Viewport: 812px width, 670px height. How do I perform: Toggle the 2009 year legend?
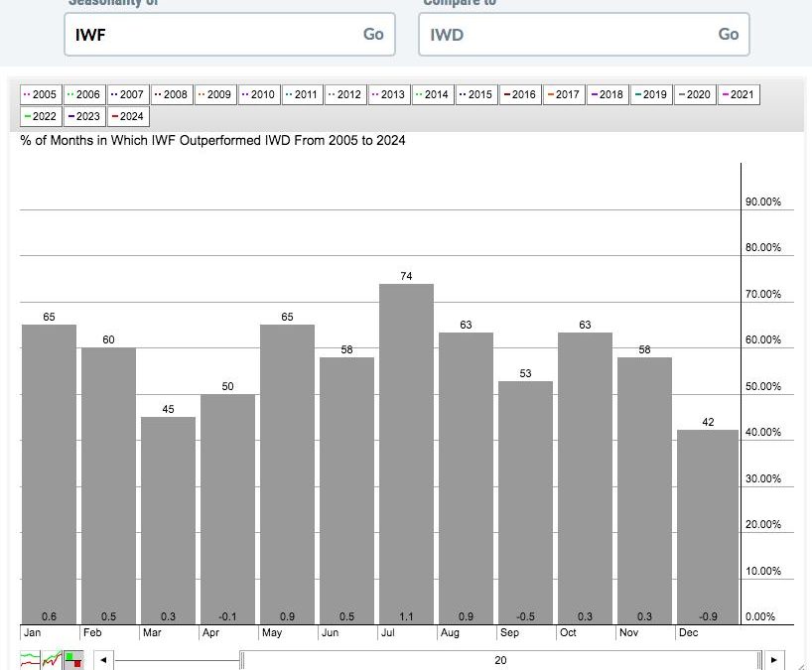pyautogui.click(x=215, y=94)
